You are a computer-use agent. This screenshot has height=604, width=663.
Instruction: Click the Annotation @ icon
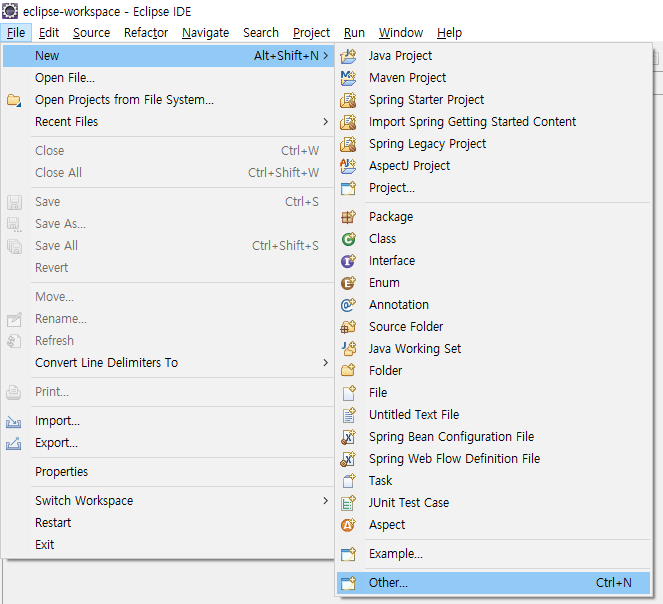[x=348, y=305]
